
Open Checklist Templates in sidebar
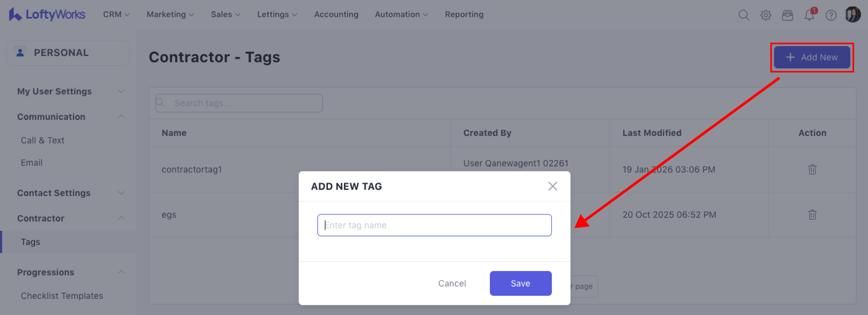(62, 296)
